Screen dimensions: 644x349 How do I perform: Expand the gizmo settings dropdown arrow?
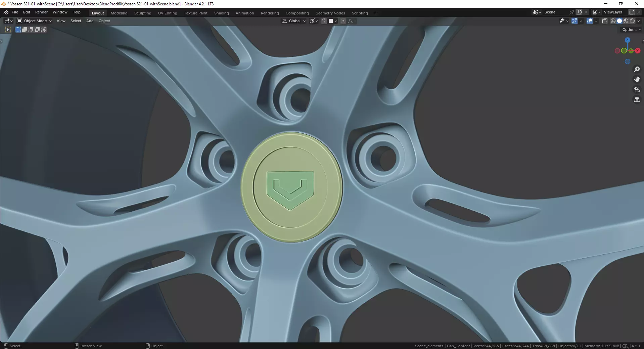[x=581, y=21]
